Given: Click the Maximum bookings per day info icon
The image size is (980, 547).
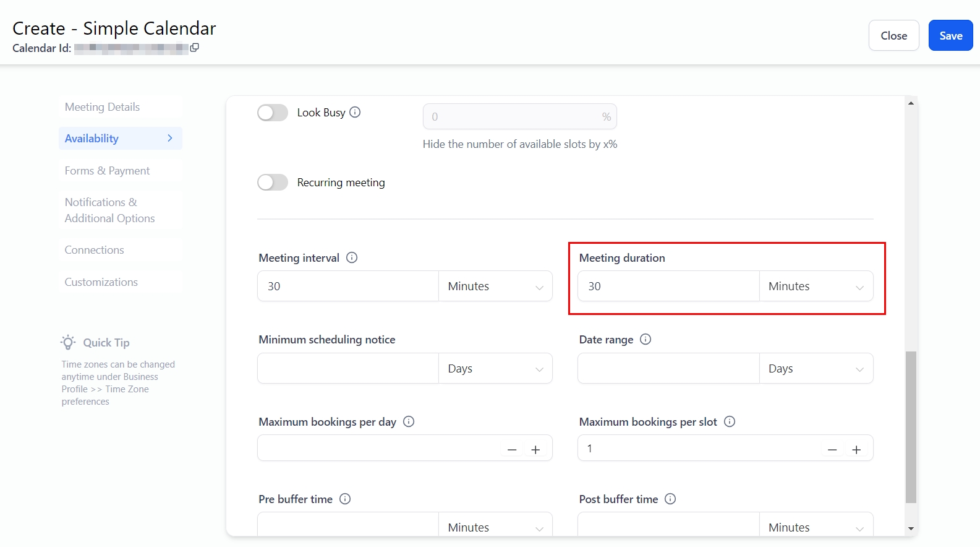Looking at the screenshot, I should (409, 421).
